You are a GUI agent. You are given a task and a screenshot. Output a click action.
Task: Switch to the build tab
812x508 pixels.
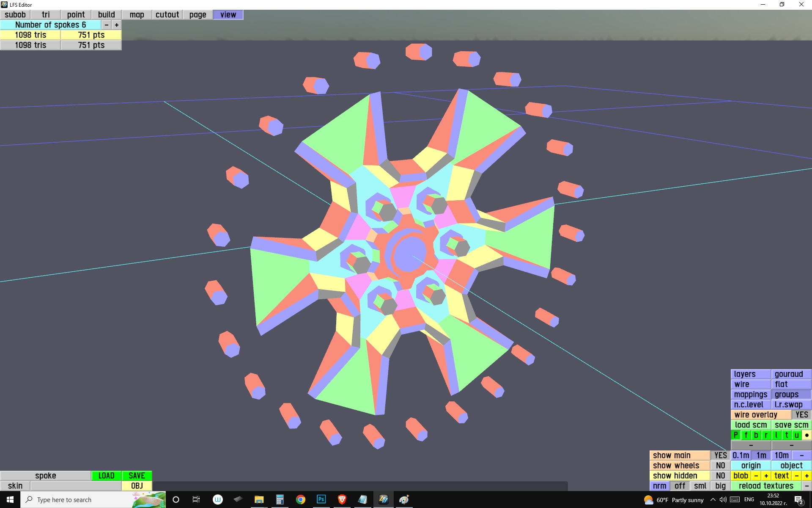coord(106,15)
